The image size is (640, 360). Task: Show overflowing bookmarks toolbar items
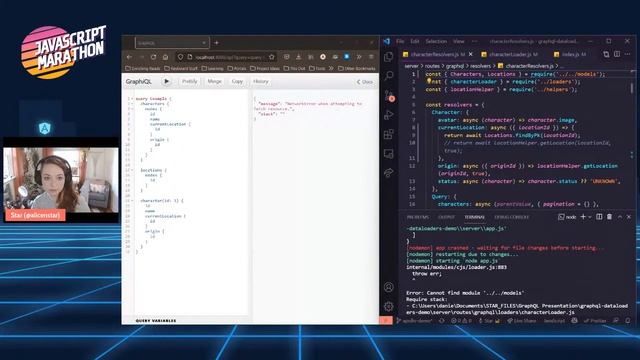[331, 68]
